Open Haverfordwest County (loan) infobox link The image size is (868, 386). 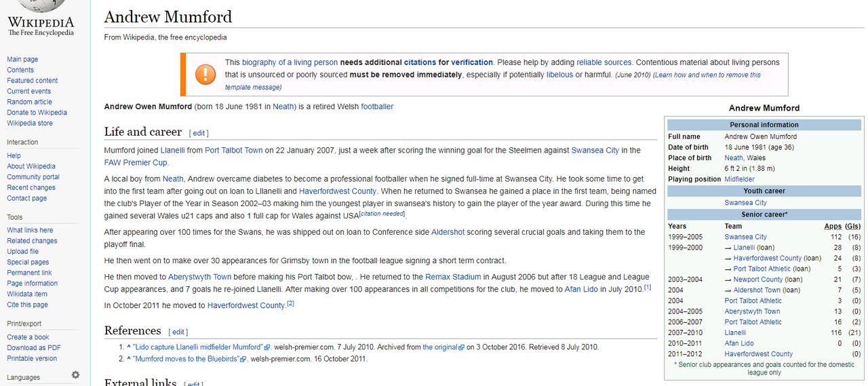tap(767, 258)
